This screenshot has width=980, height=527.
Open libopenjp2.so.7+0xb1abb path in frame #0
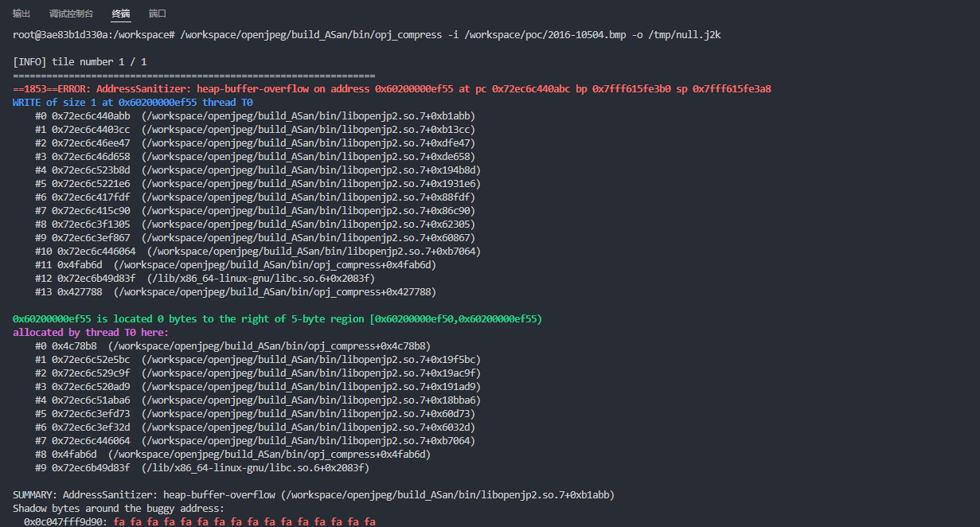(308, 116)
